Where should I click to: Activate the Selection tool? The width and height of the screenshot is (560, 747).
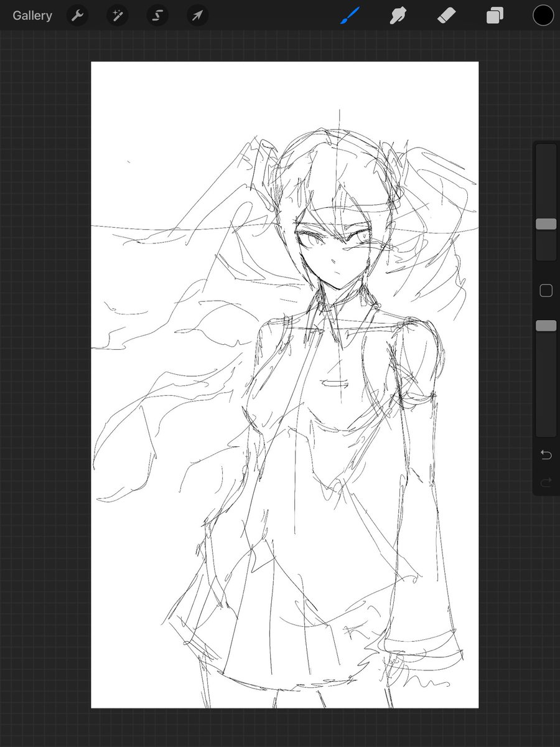157,16
